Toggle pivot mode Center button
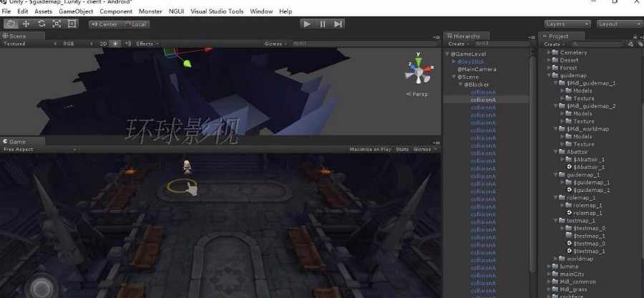 [104, 24]
